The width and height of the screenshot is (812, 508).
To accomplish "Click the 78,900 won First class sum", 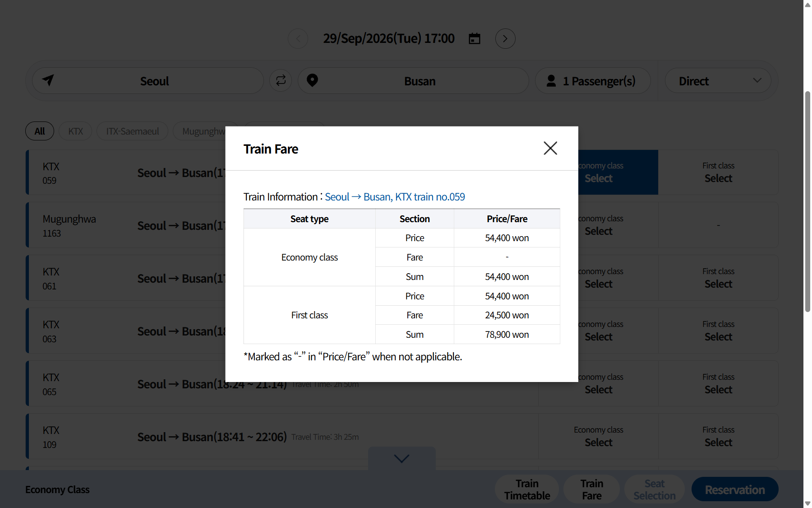I will [x=507, y=335].
